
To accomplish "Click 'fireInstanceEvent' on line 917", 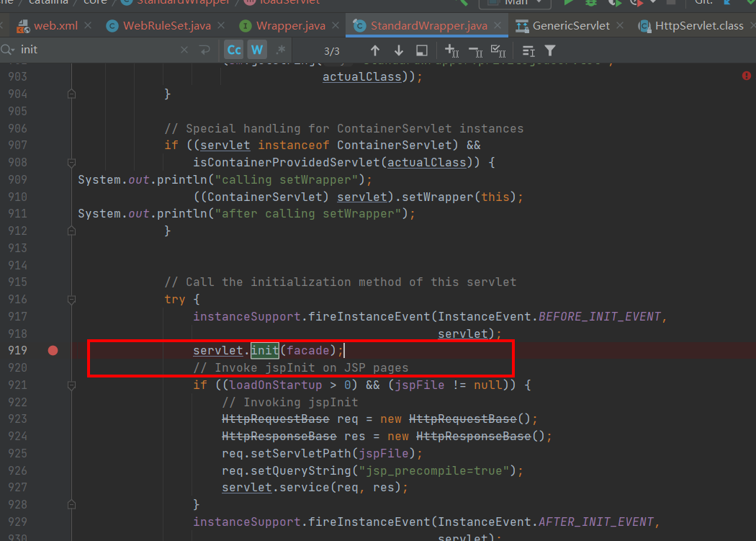I will [369, 316].
